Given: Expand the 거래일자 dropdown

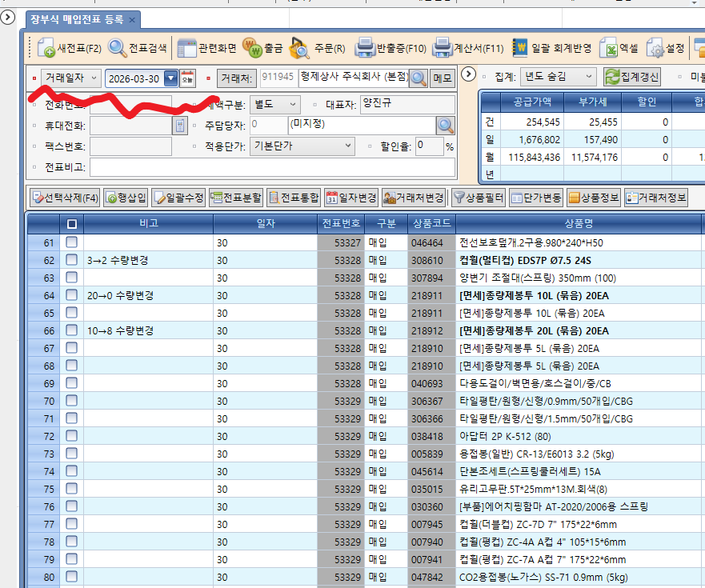Looking at the screenshot, I should [x=94, y=78].
